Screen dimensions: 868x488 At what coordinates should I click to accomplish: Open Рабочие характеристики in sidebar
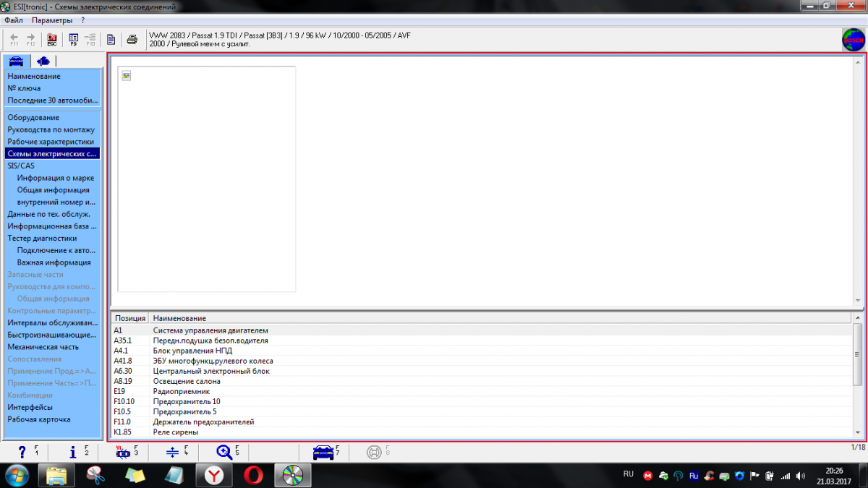coord(51,142)
